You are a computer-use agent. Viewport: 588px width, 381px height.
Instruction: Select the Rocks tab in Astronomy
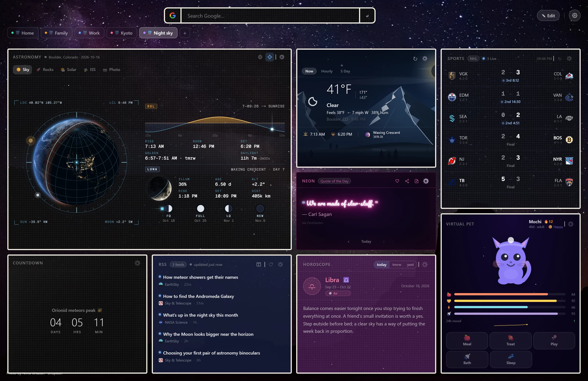pos(45,70)
